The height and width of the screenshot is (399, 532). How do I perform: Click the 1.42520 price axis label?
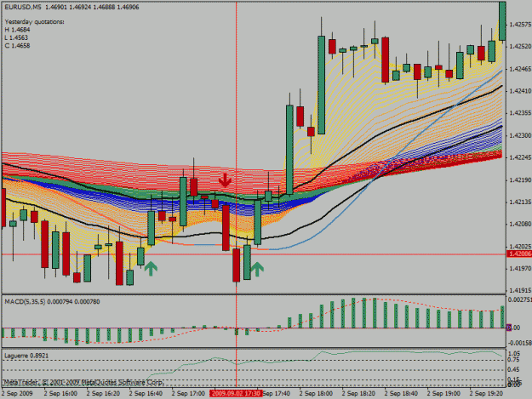pos(520,47)
